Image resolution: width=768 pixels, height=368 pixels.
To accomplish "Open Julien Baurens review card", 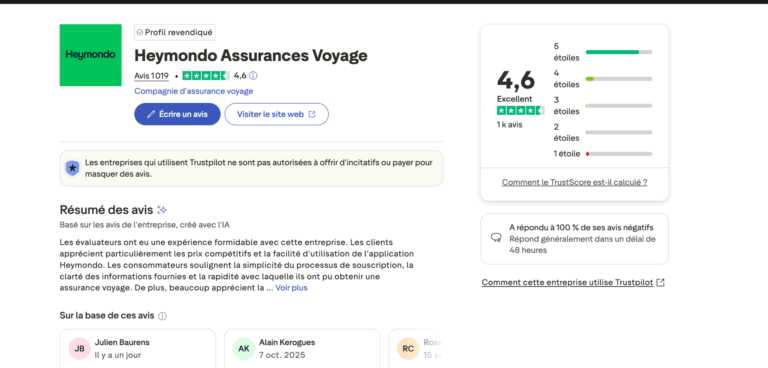I will coord(138,348).
